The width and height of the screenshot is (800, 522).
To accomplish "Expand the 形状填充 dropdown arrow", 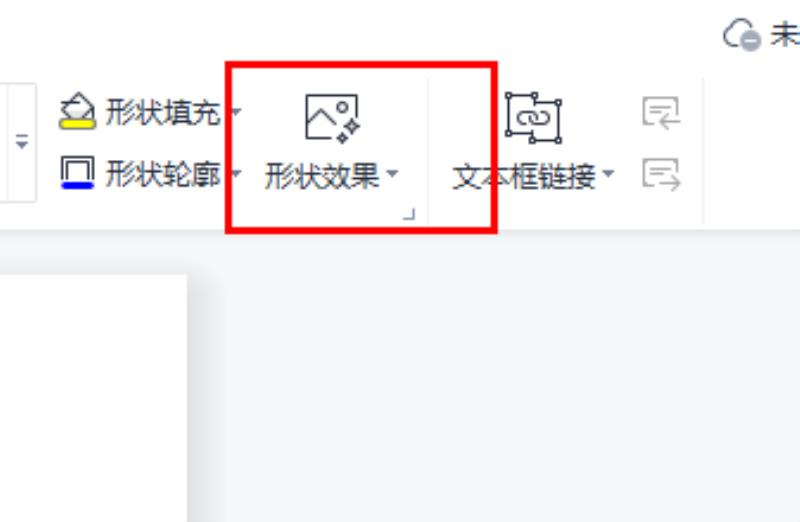I will click(236, 111).
